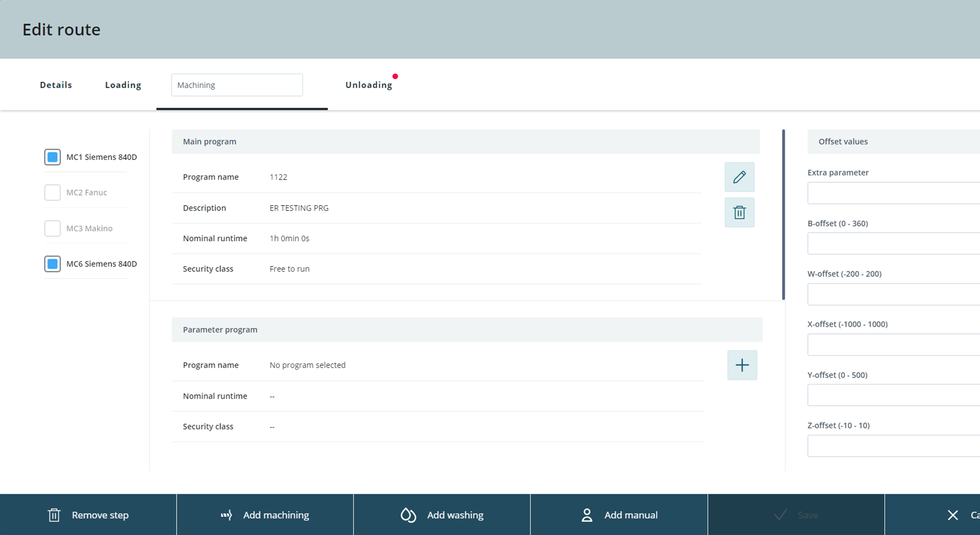Click the Add manual person icon

(587, 515)
